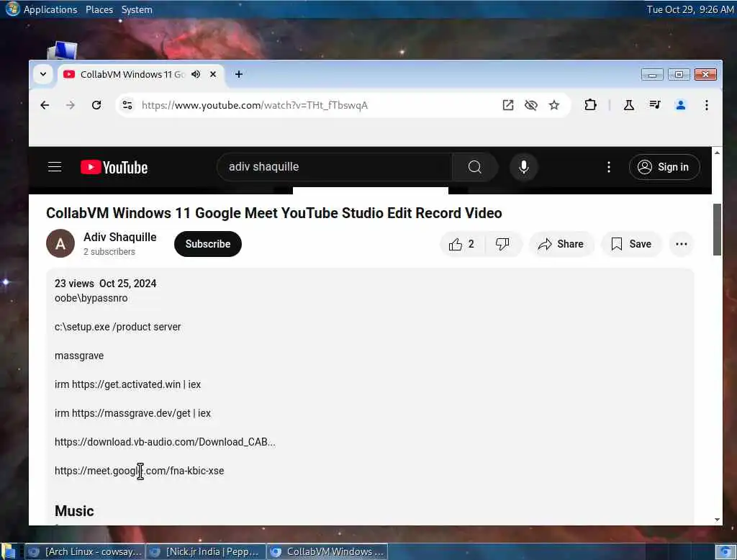The height and width of the screenshot is (560, 737).
Task: Go forward to next page
Action: click(x=71, y=105)
